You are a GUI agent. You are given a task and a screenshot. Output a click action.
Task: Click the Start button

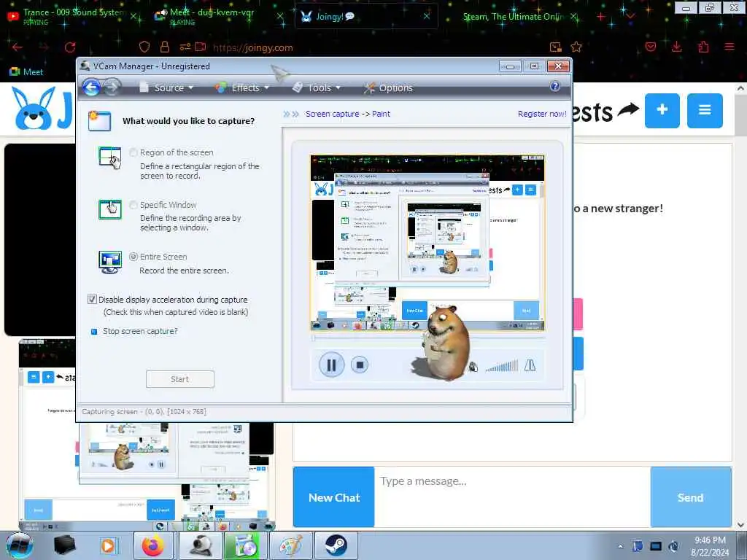point(180,379)
